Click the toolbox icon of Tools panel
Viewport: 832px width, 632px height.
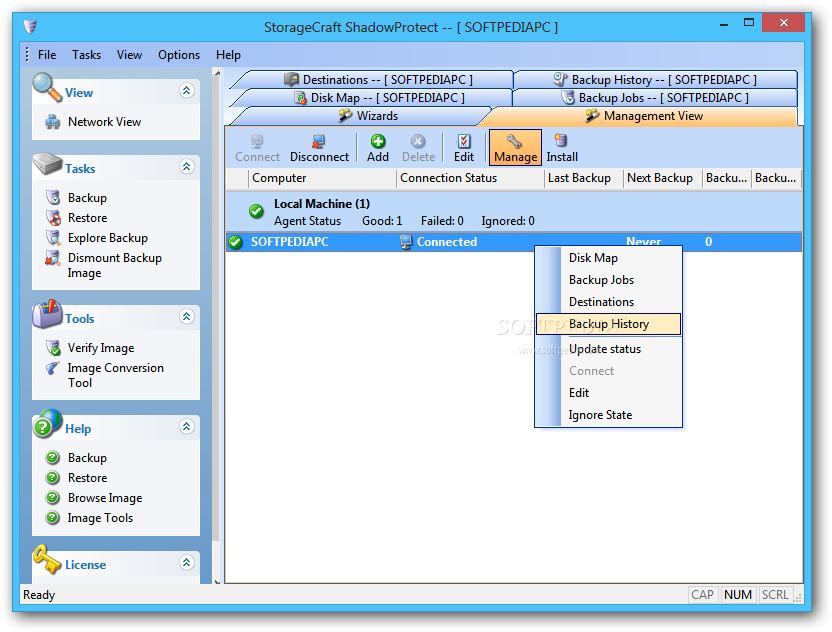coord(47,314)
